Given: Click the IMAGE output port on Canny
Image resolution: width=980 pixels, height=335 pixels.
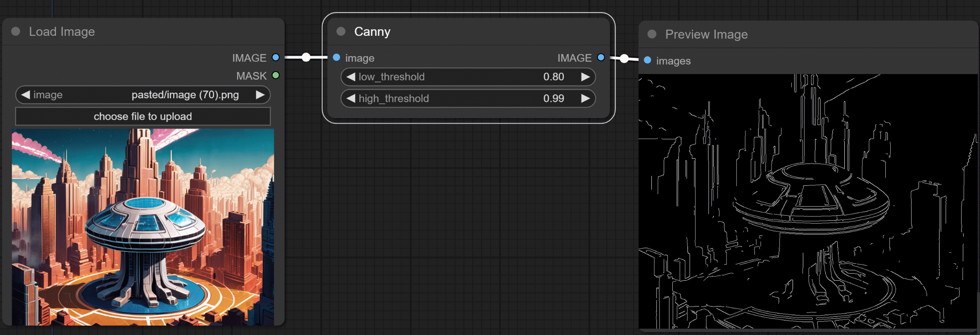Looking at the screenshot, I should 601,57.
